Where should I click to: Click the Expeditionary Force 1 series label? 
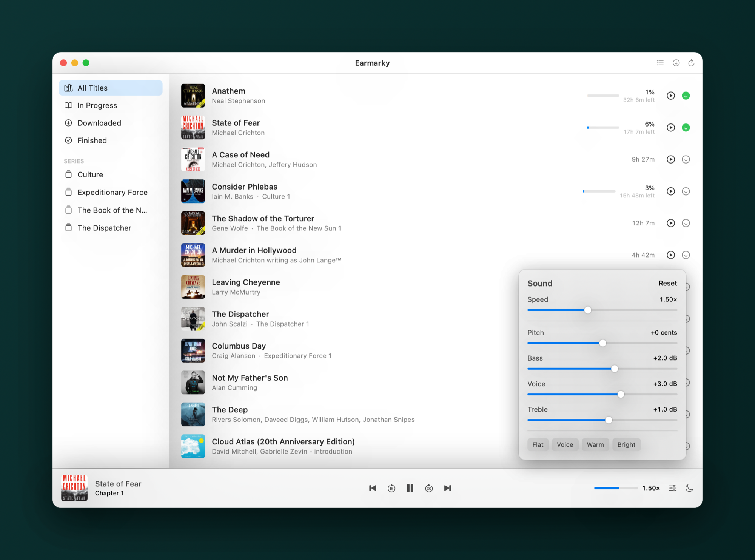(x=298, y=356)
